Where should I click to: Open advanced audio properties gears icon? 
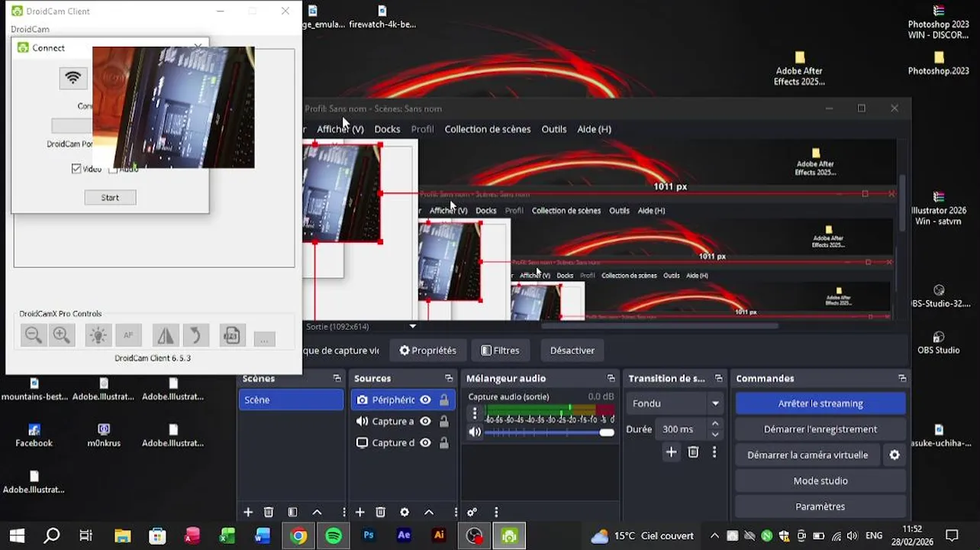point(472,513)
